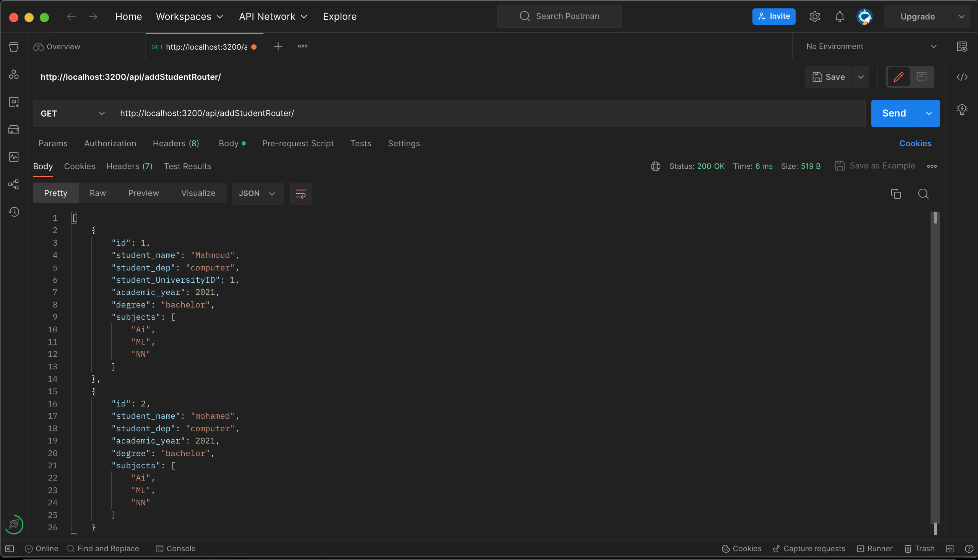This screenshot has width=978, height=560.
Task: Open the user avatar menu
Action: (864, 16)
